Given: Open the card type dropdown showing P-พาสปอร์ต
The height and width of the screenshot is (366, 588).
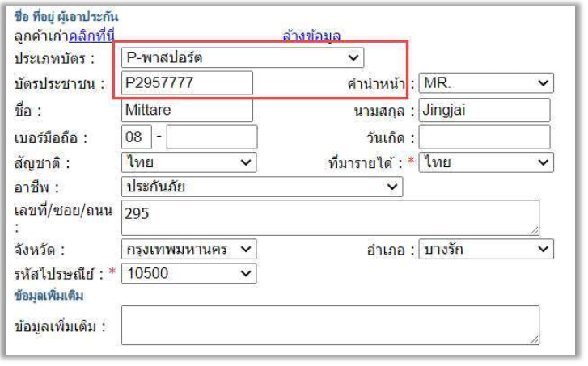Looking at the screenshot, I should [243, 57].
